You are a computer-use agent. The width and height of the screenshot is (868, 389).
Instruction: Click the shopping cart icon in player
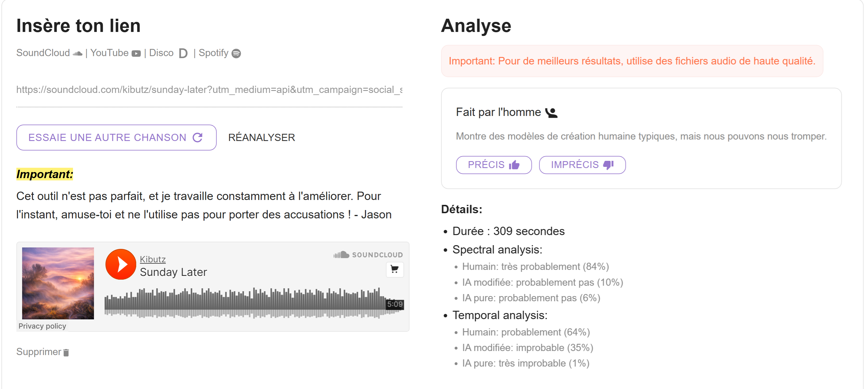(394, 269)
